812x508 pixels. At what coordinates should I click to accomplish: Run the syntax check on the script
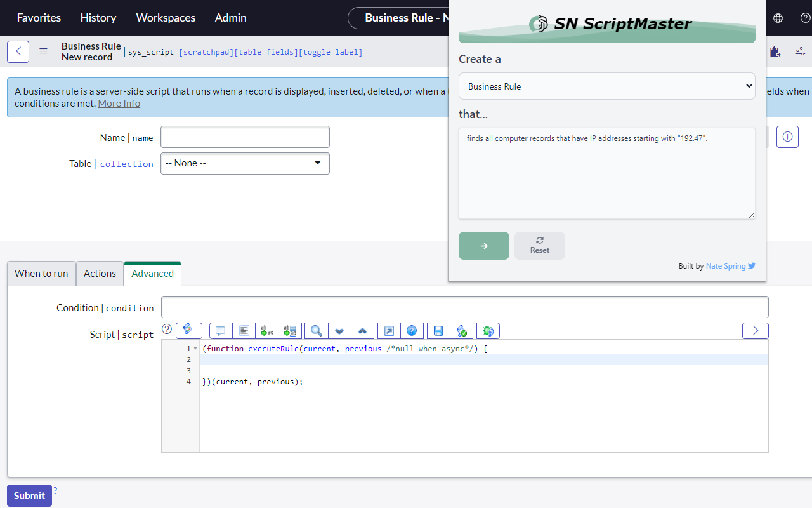pos(462,330)
